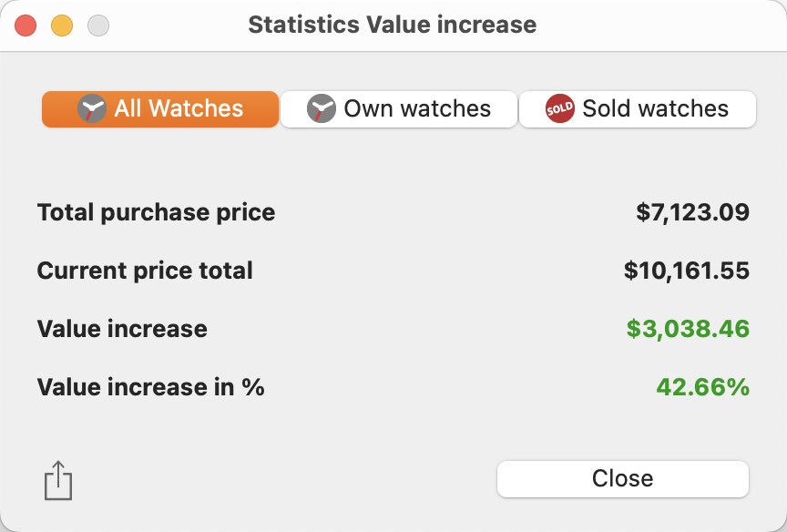Click the Current price total label
The image size is (787, 532).
(x=145, y=271)
